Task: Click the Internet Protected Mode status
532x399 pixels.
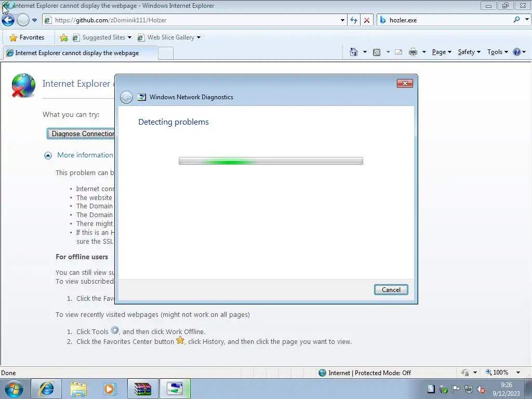Action: pos(365,373)
